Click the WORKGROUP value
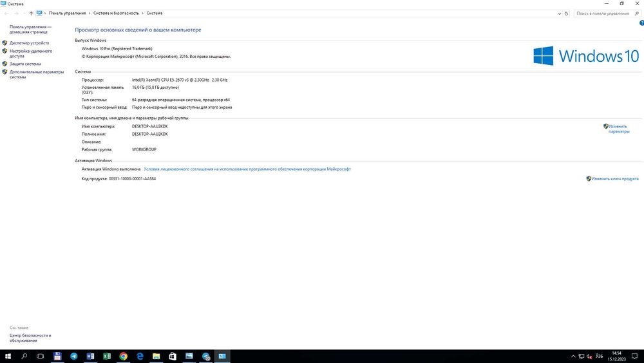Screen dimensions: 644x363 tap(144, 149)
